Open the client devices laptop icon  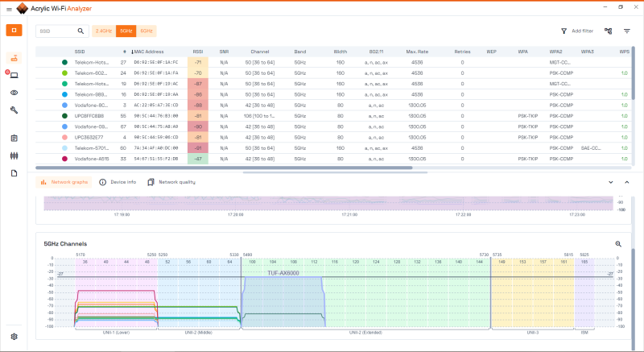pyautogui.click(x=14, y=75)
